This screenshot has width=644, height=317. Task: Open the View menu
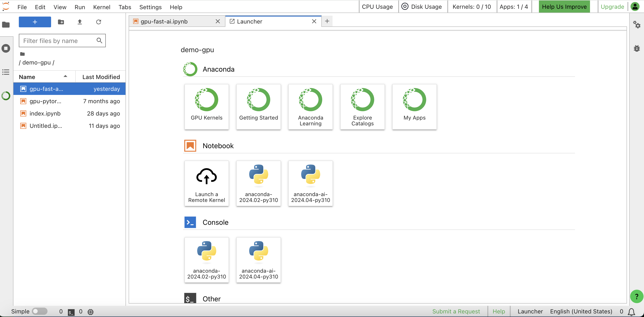[60, 7]
